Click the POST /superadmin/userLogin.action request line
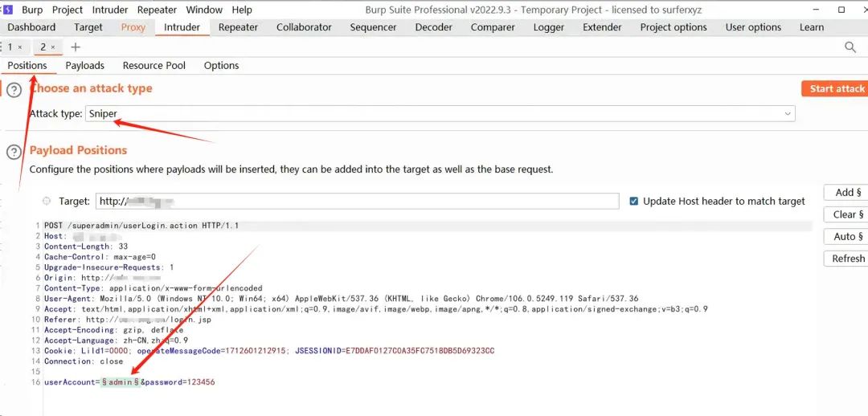 click(x=141, y=226)
